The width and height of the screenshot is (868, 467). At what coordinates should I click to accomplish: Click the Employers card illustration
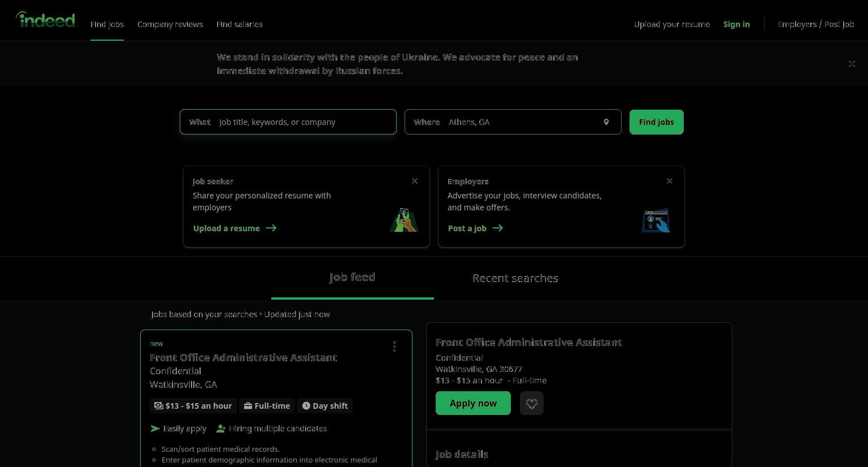[656, 220]
